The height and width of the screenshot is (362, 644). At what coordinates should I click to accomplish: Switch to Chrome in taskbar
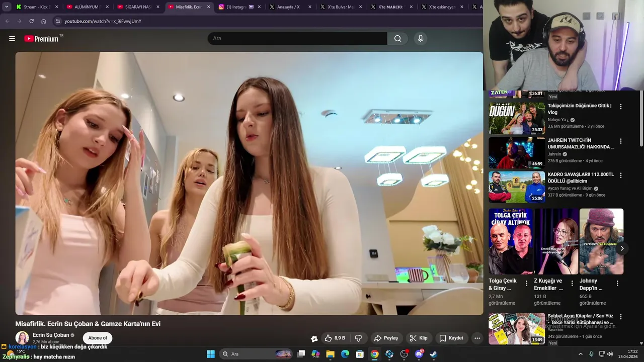click(x=374, y=354)
